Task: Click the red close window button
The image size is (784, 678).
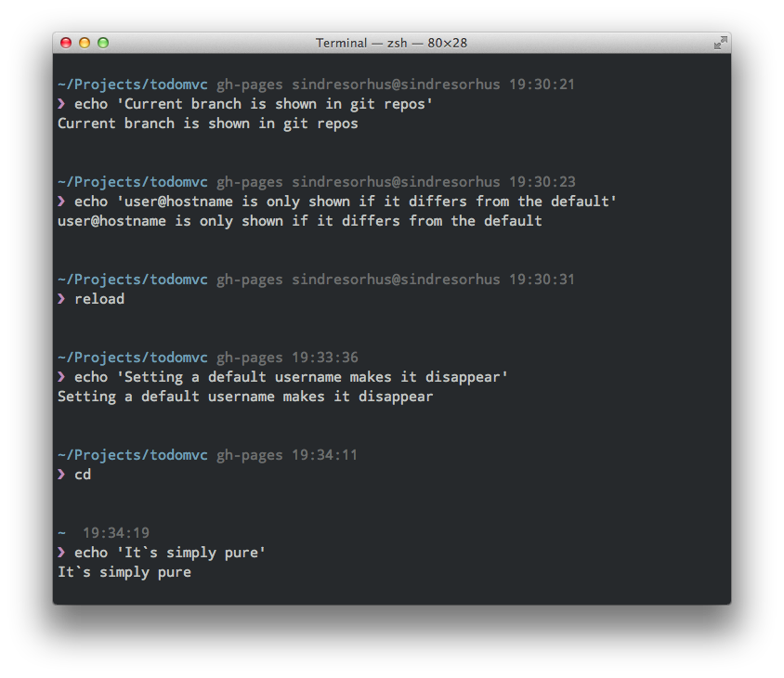Action: (x=66, y=43)
